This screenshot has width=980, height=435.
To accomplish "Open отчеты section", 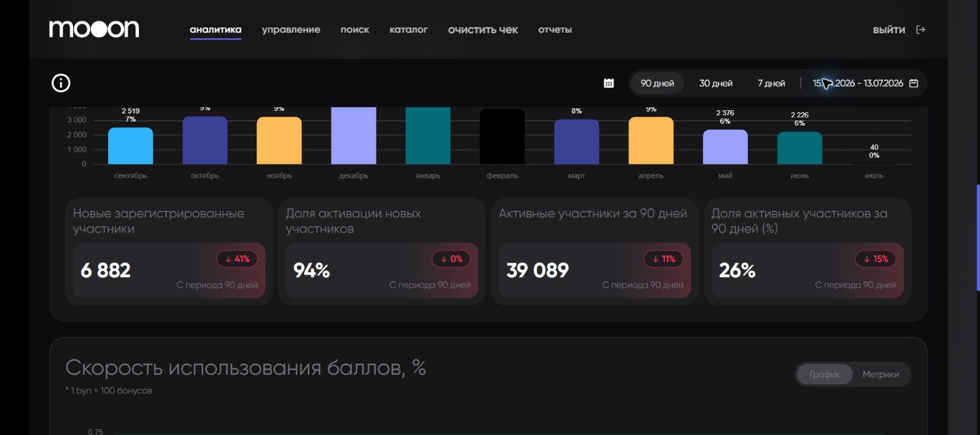I will (555, 29).
